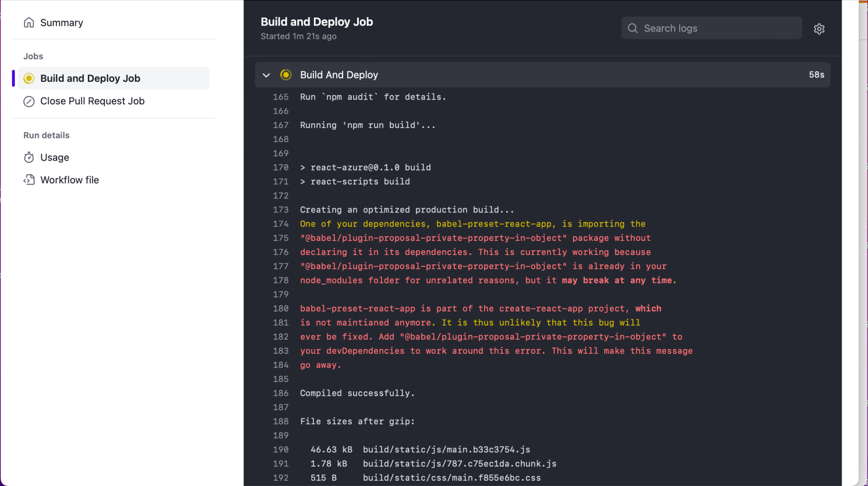Open the Summary page

(61, 23)
